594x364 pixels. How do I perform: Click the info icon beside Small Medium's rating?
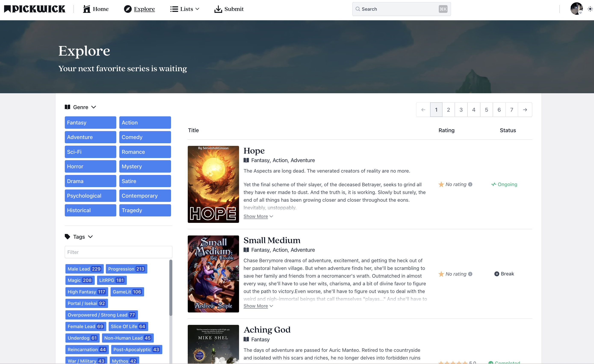tap(470, 274)
